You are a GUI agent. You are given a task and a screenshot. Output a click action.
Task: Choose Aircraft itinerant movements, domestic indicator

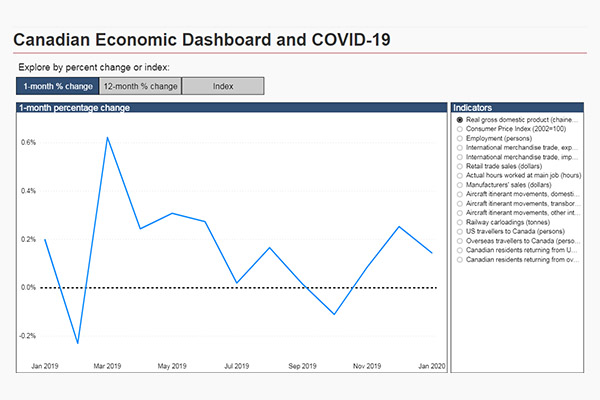[x=460, y=194]
